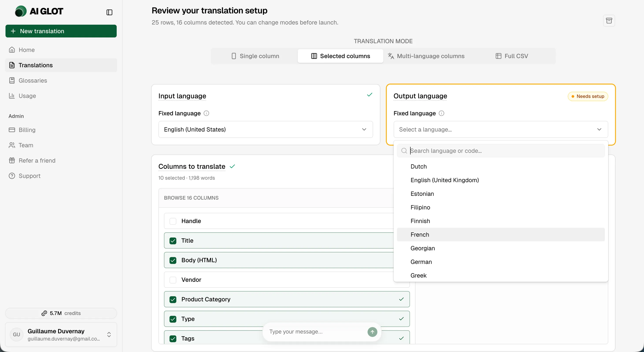Image resolution: width=644 pixels, height=352 pixels.
Task: Click Output language Fixed language info icon
Action: (x=441, y=114)
